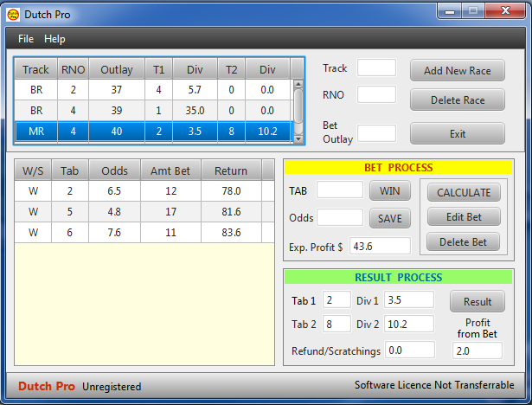Click the Tab 1 result field
532x405 pixels.
(x=337, y=299)
